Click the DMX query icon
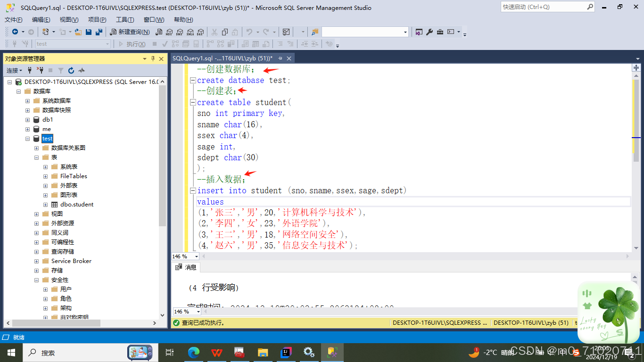The image size is (644, 362). [179, 32]
